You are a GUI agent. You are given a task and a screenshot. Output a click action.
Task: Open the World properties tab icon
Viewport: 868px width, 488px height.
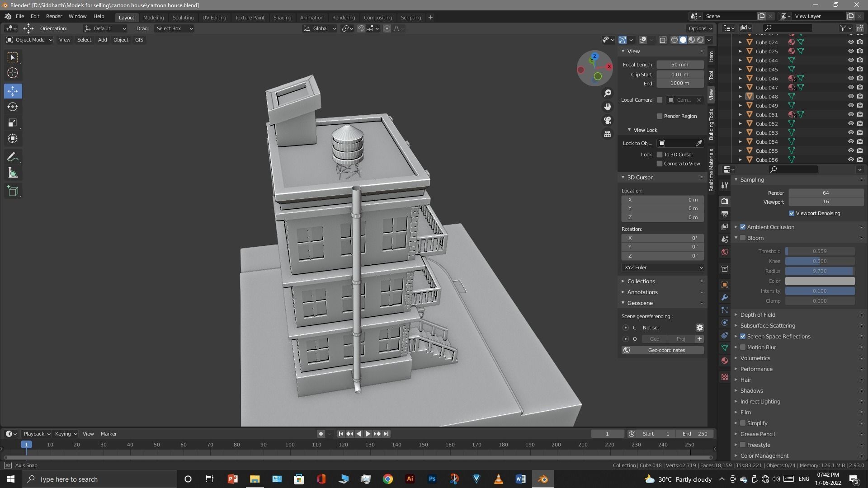click(725, 252)
